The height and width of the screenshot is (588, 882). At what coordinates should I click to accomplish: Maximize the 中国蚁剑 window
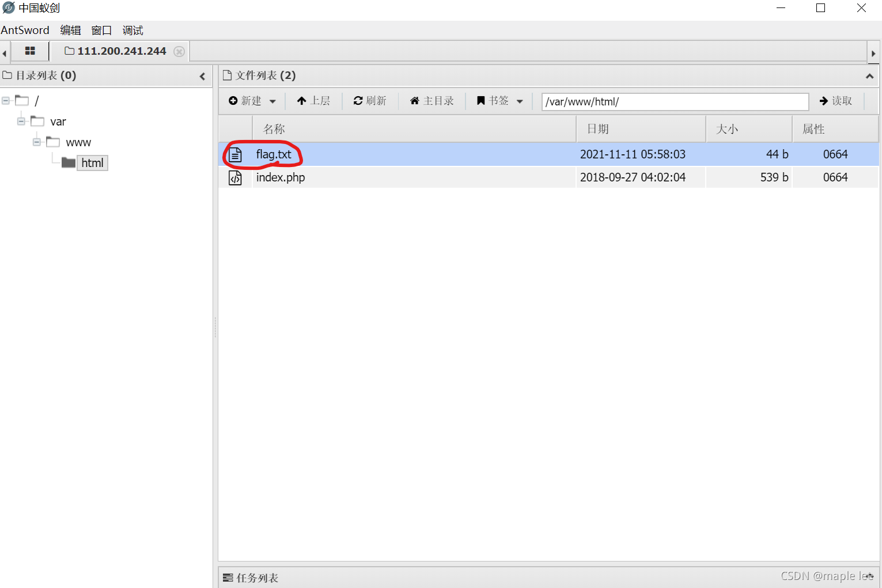(x=821, y=8)
